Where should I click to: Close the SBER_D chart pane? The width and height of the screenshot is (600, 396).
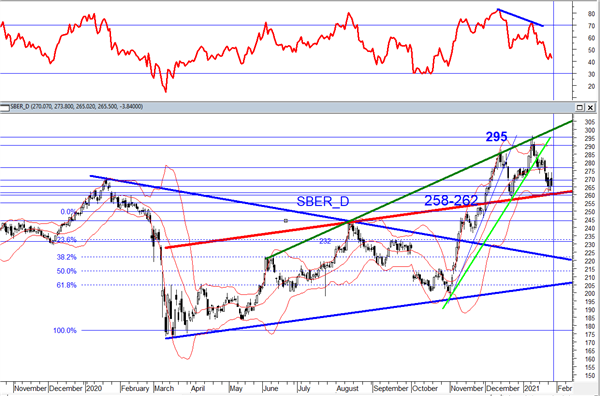click(x=590, y=108)
